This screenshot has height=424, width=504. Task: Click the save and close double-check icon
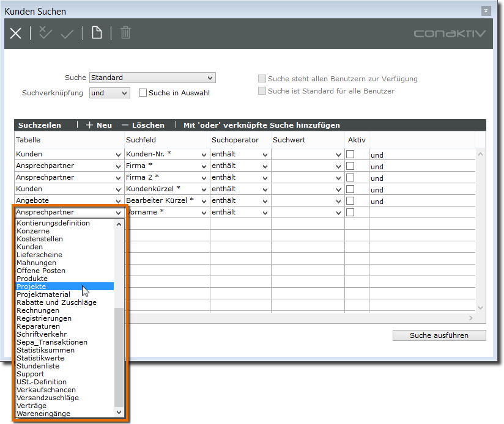click(x=45, y=33)
